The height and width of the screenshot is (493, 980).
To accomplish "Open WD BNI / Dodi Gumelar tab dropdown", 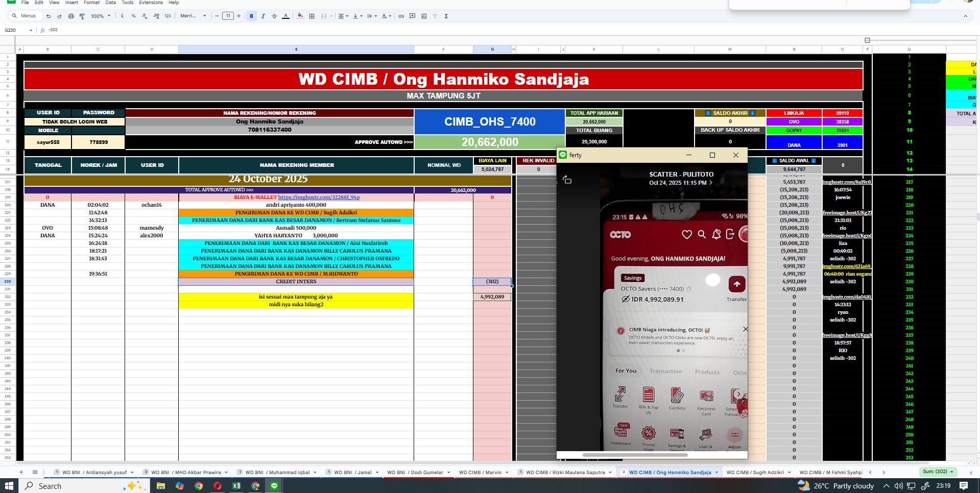I will coord(448,473).
